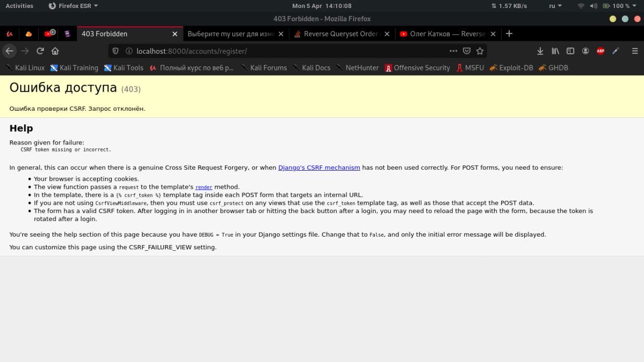Viewport: 644px width, 362px height.
Task: Go back to the previous page
Action: (x=9, y=51)
